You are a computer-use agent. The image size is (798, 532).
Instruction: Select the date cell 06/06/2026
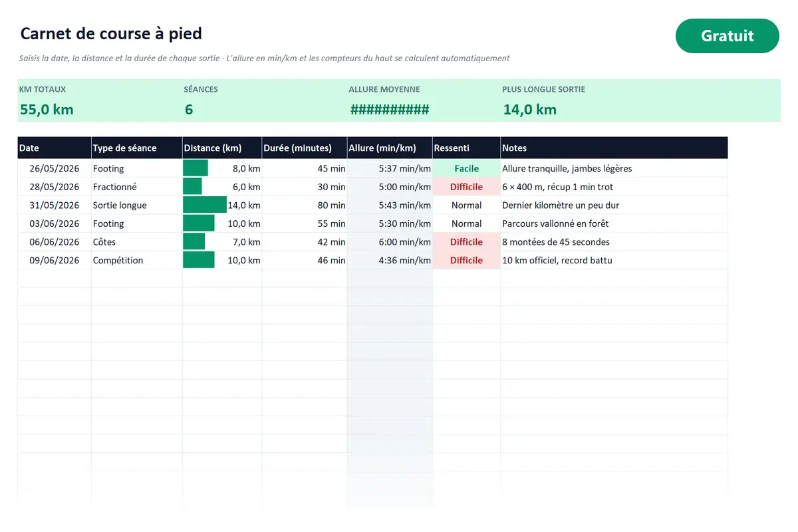click(55, 241)
